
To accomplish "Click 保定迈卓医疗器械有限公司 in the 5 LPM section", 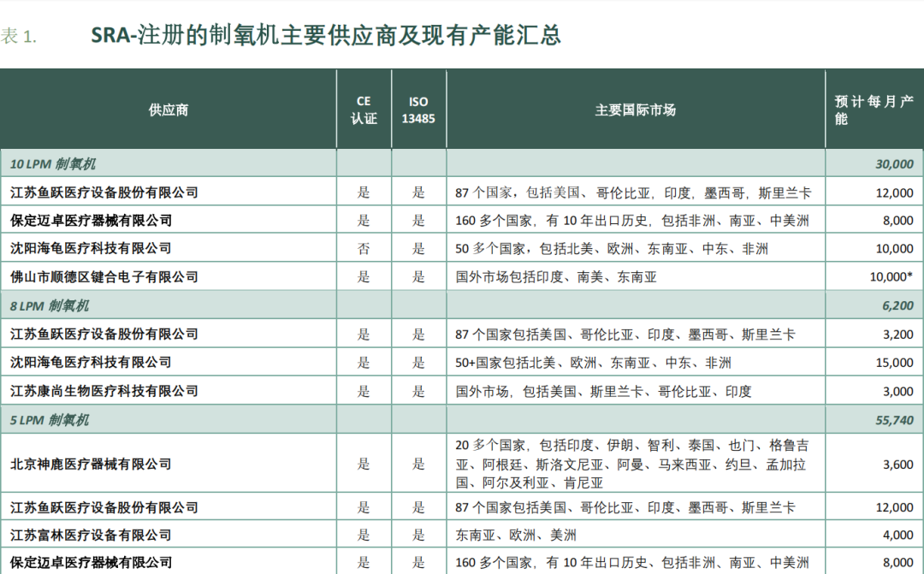I will [x=91, y=562].
